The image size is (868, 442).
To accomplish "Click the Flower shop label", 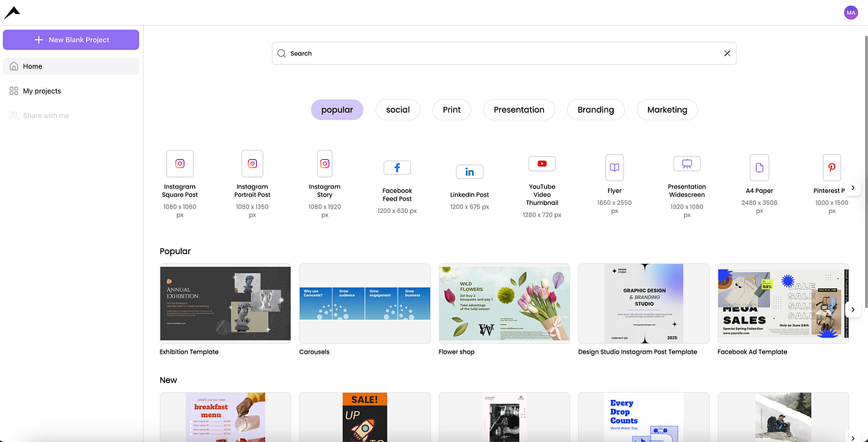I will (x=456, y=351).
